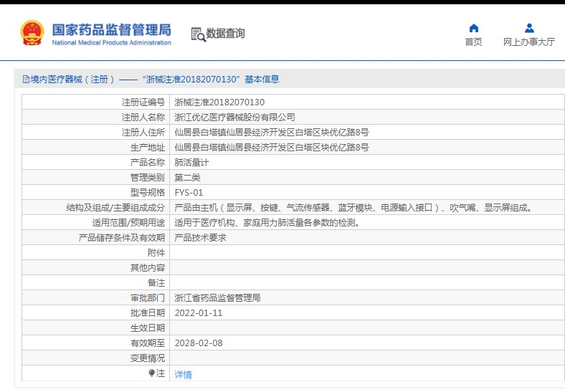
Task: Select 浙江省药品监督管理局 approval department
Action: click(217, 298)
